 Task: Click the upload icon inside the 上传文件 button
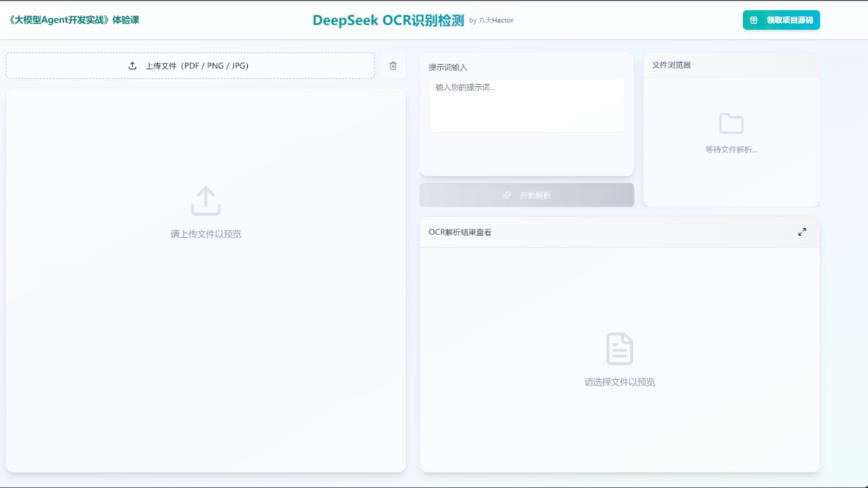click(x=130, y=66)
